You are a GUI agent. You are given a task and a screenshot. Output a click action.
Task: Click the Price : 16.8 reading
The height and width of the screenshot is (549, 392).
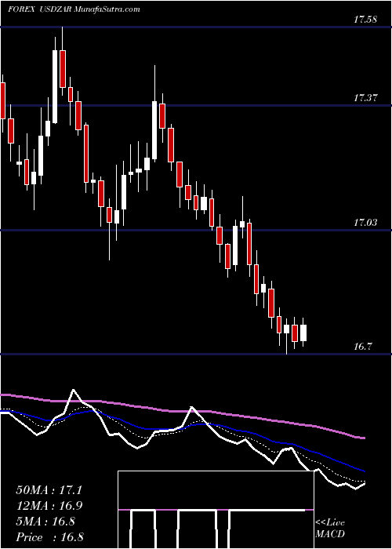coord(49,537)
